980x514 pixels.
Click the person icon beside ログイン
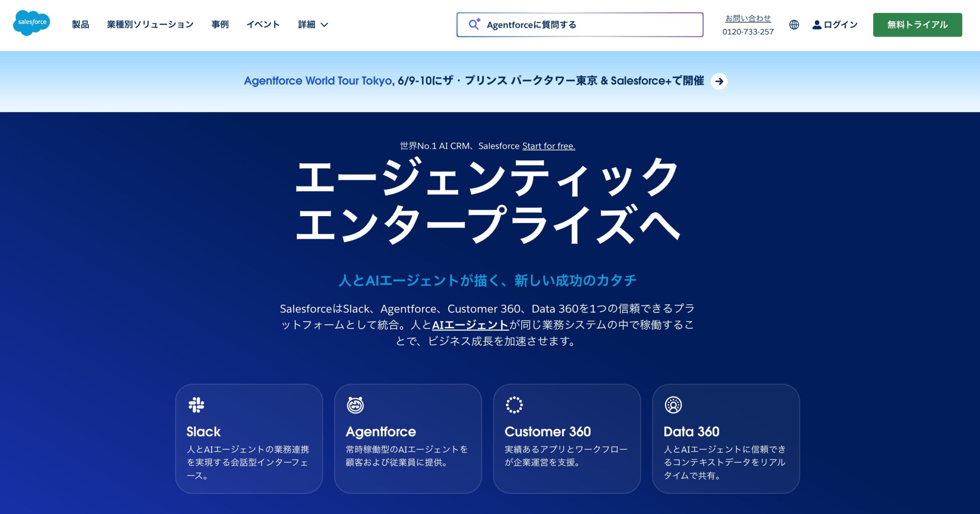click(x=817, y=25)
